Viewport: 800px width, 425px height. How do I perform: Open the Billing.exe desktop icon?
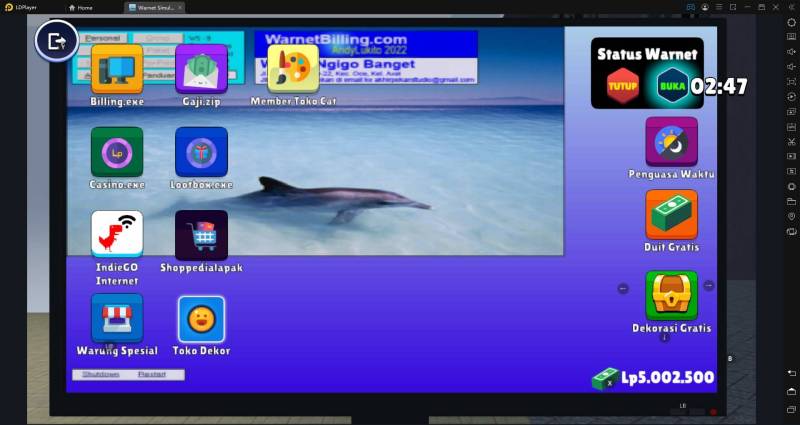tap(117, 69)
